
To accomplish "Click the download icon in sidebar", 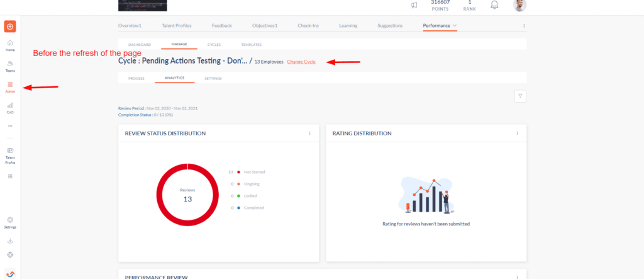I will (x=10, y=241).
